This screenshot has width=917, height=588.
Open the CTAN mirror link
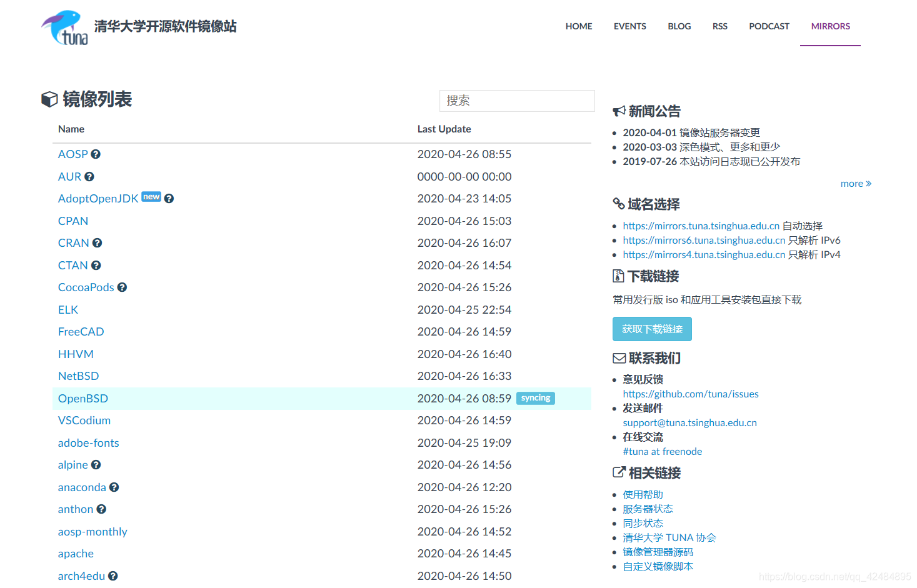(x=73, y=266)
